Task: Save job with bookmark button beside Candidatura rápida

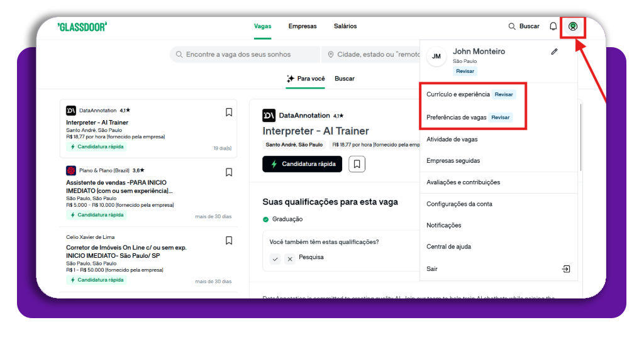Action: (x=357, y=164)
